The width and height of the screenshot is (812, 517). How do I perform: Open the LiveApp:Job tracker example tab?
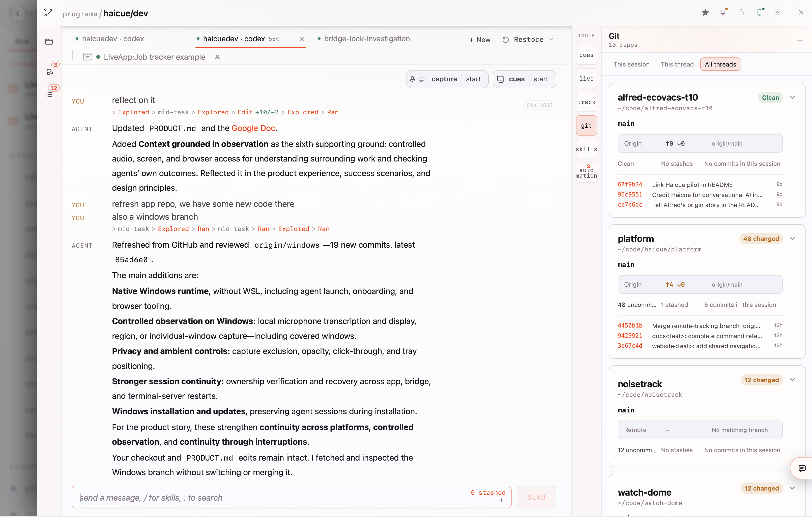click(154, 57)
